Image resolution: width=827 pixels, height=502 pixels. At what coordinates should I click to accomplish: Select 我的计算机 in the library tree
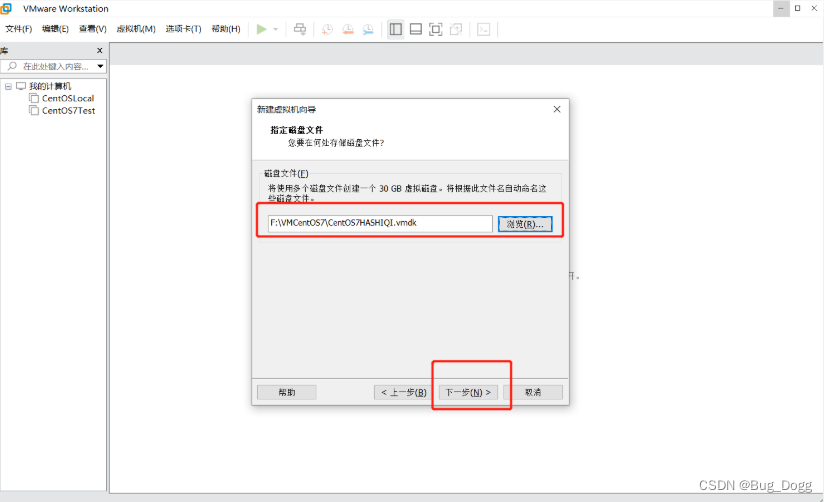[50, 86]
